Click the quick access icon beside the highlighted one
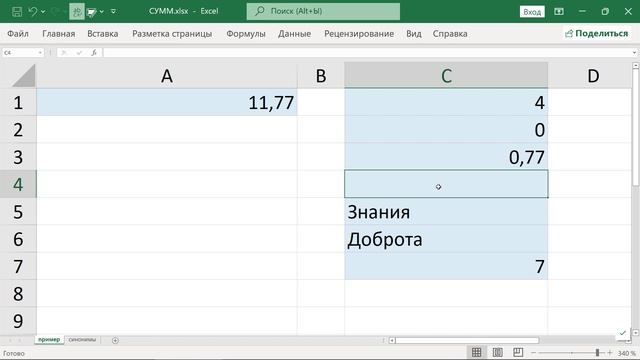 (x=91, y=12)
